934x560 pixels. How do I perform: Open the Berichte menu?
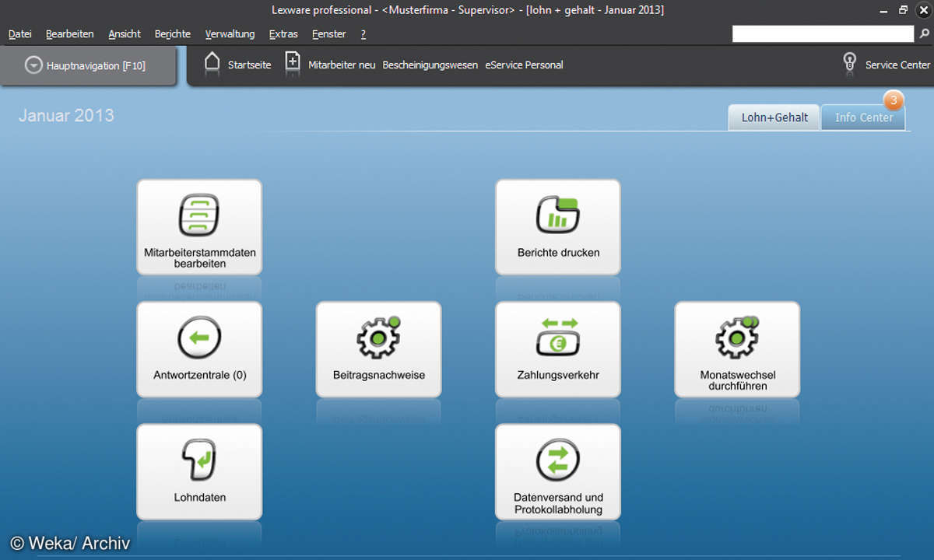[173, 34]
